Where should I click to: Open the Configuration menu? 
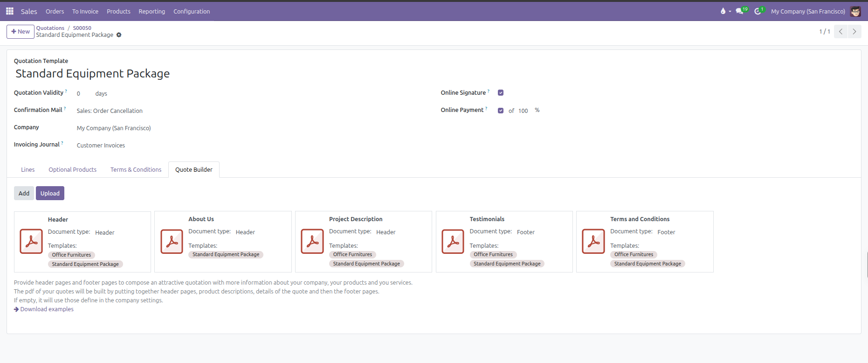(x=192, y=11)
